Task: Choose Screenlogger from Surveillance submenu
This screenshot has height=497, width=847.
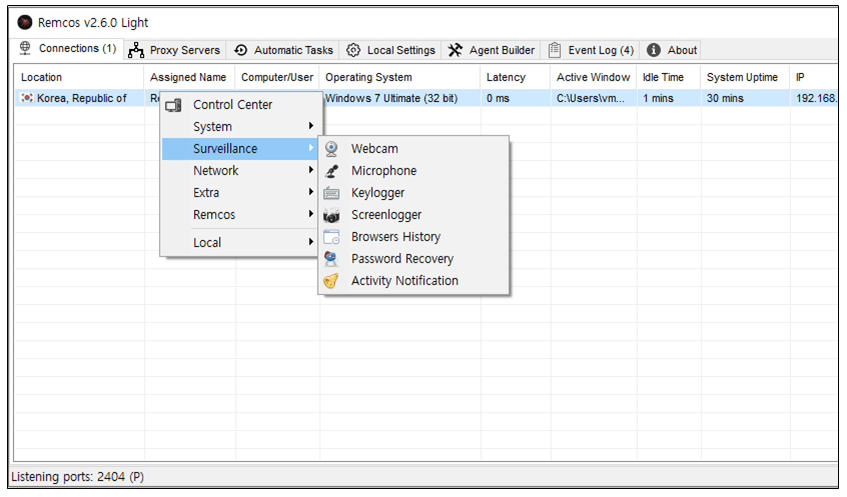Action: (x=414, y=215)
